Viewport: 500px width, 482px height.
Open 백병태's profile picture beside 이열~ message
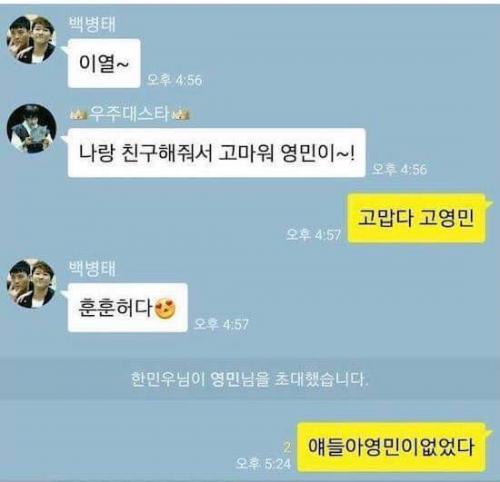(x=31, y=39)
